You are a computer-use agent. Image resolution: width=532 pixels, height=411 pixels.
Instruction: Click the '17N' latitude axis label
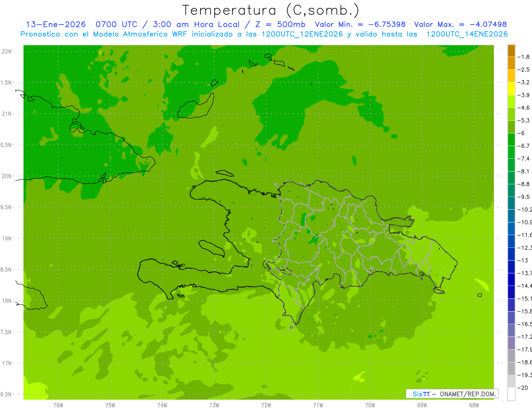[x=6, y=364]
